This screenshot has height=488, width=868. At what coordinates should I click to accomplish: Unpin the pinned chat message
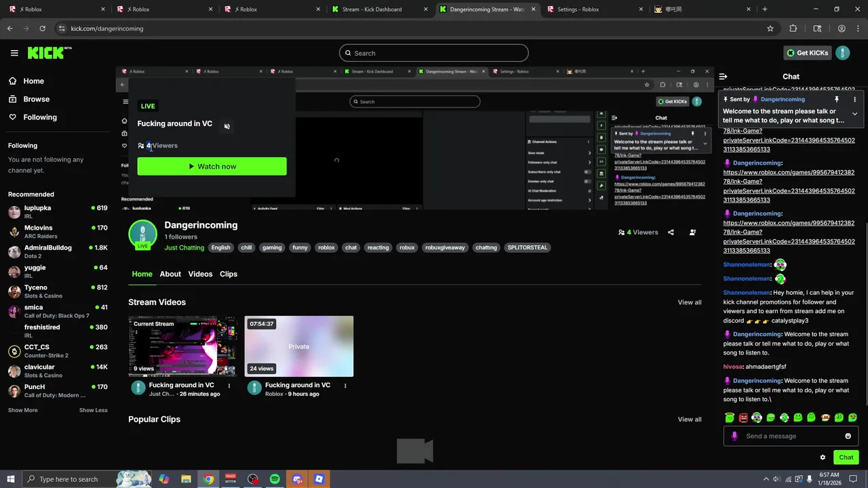pyautogui.click(x=837, y=100)
